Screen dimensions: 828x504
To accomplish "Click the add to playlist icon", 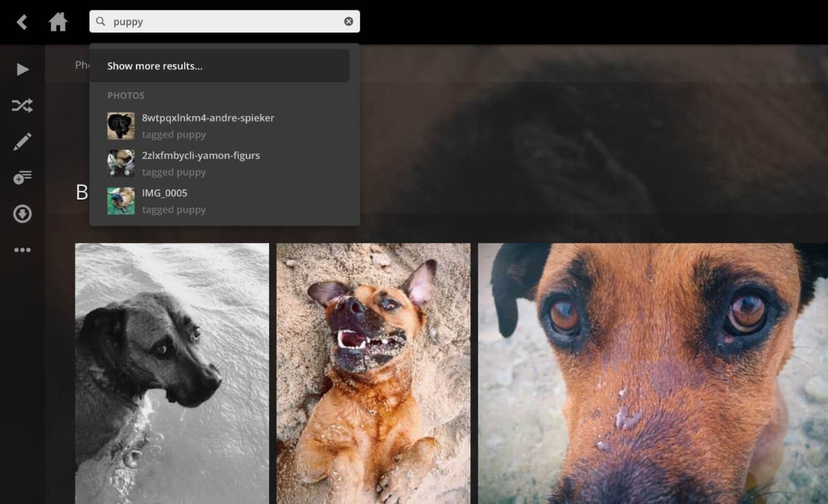I will point(22,178).
